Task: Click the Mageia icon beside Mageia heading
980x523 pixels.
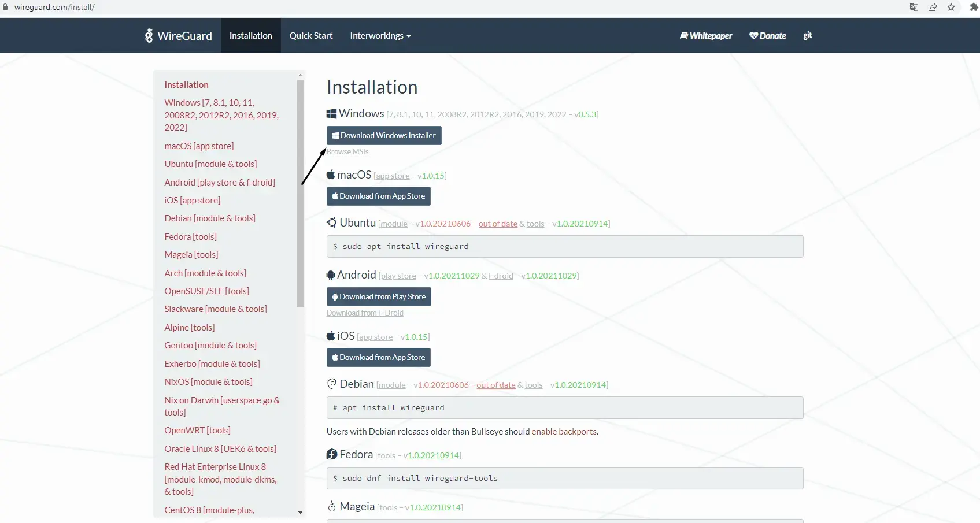Action: click(x=332, y=506)
